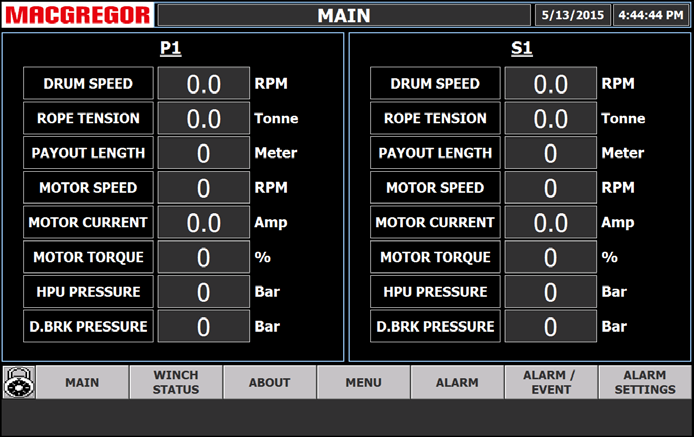Click S1 drum speed value field

point(551,83)
